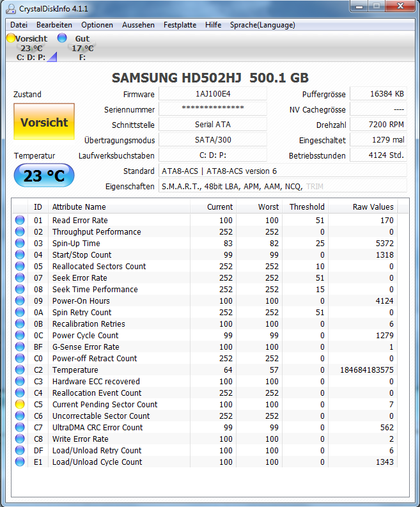
Task: Open the Sprache(Language) menu
Action: click(x=263, y=25)
